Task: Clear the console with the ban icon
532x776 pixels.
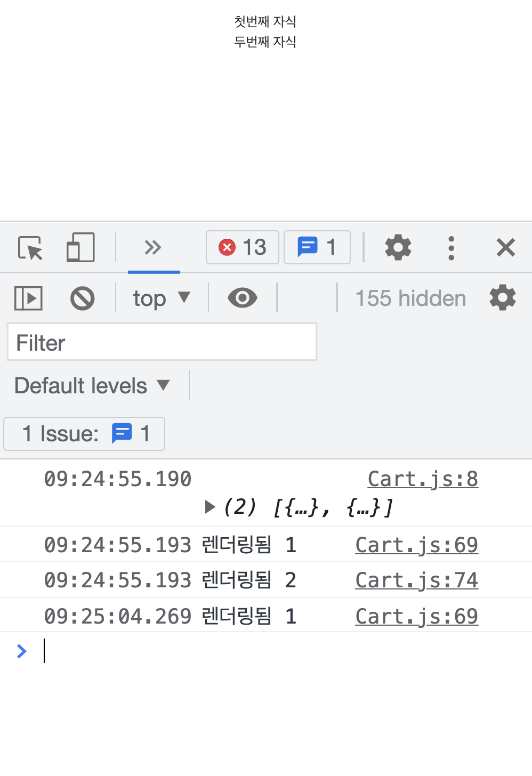Action: pos(83,298)
